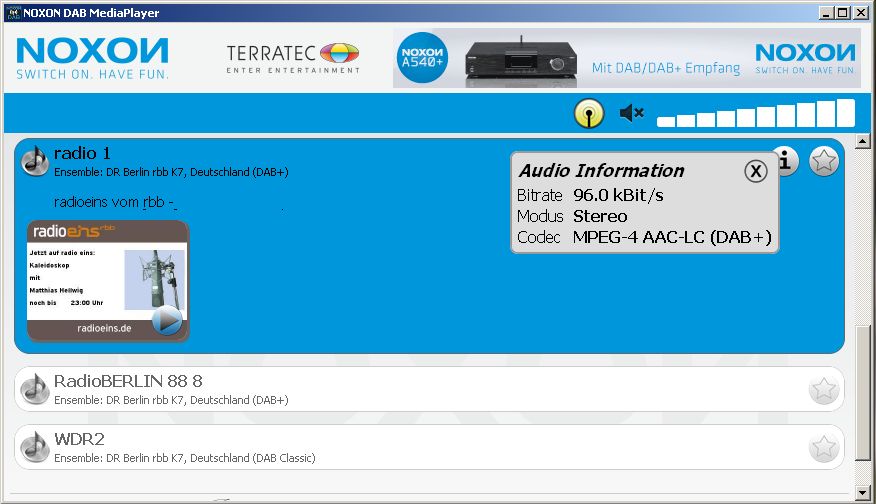The width and height of the screenshot is (876, 504).
Task: Click the NOXON logo at top left
Action: pos(92,58)
